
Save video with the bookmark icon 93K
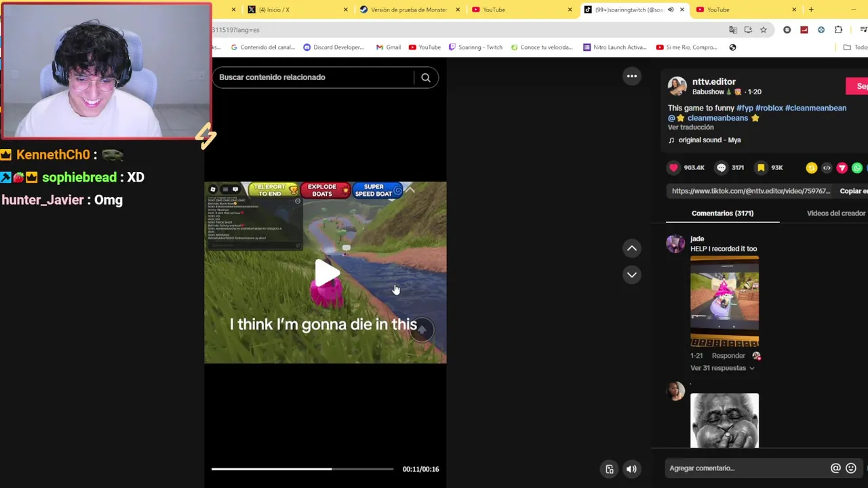761,167
